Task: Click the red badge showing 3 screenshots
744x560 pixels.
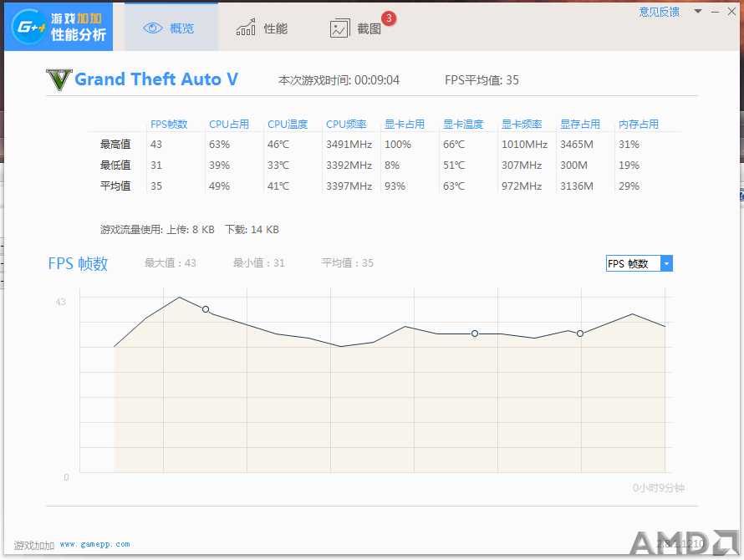Action: coord(389,18)
